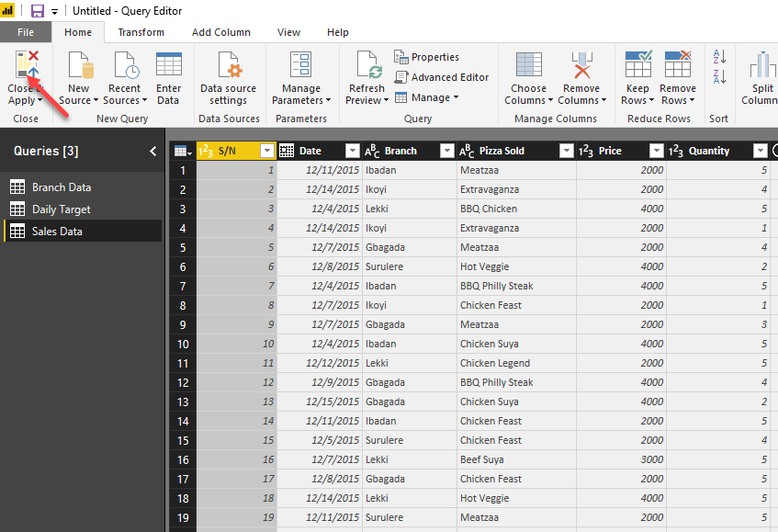Collapse the Queries pane

point(152,151)
